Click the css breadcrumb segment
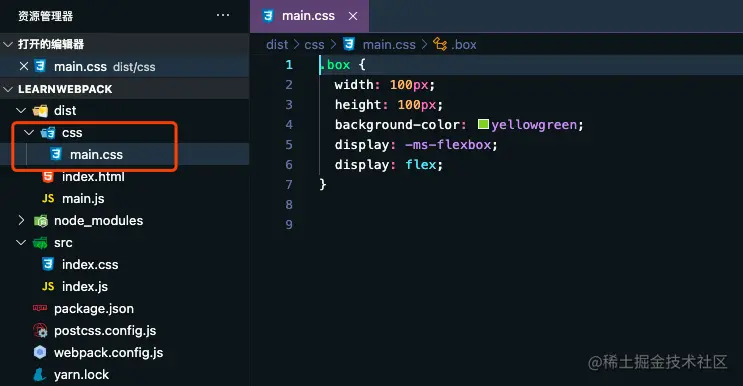 point(314,45)
